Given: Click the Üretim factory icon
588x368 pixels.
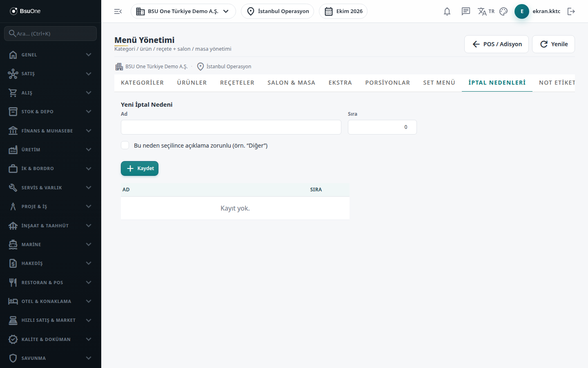Looking at the screenshot, I should click(x=13, y=150).
